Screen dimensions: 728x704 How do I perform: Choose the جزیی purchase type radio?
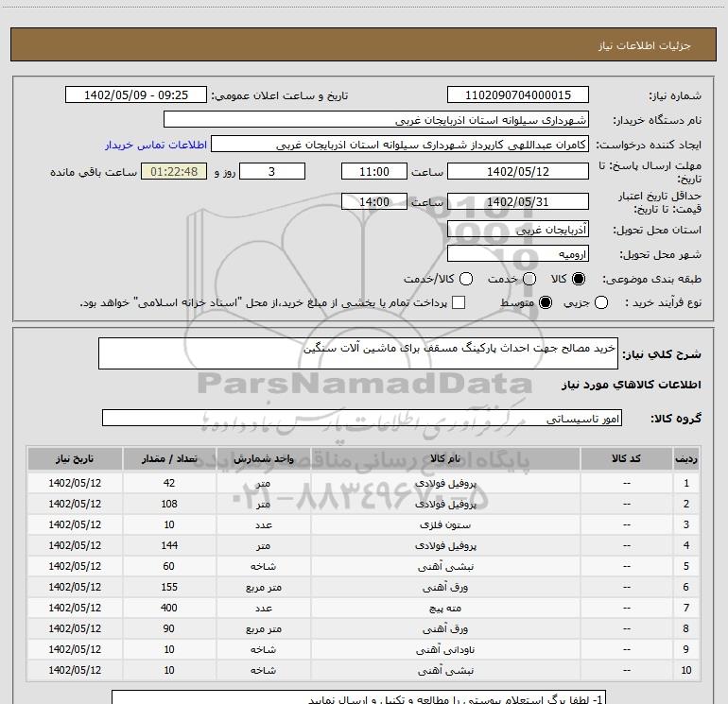tap(601, 302)
